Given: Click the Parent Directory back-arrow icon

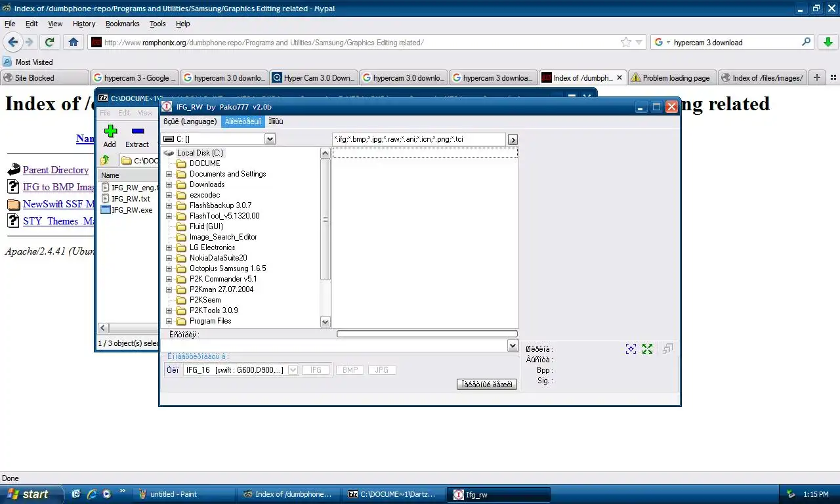Looking at the screenshot, I should coord(14,170).
